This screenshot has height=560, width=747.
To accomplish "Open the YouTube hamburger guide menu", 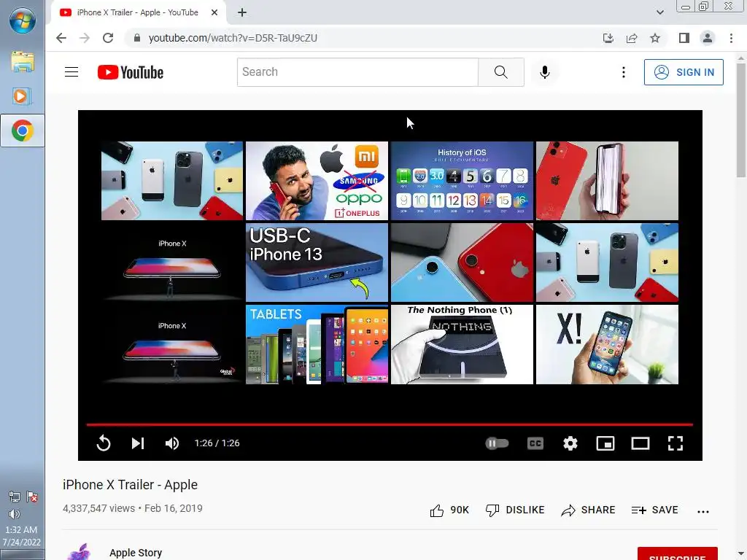I will (71, 72).
